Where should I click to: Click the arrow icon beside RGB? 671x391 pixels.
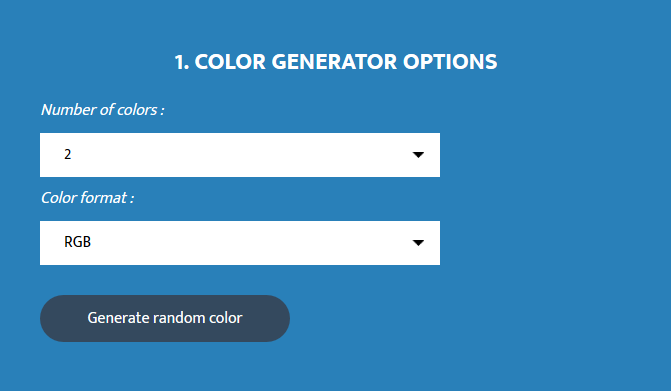point(418,243)
